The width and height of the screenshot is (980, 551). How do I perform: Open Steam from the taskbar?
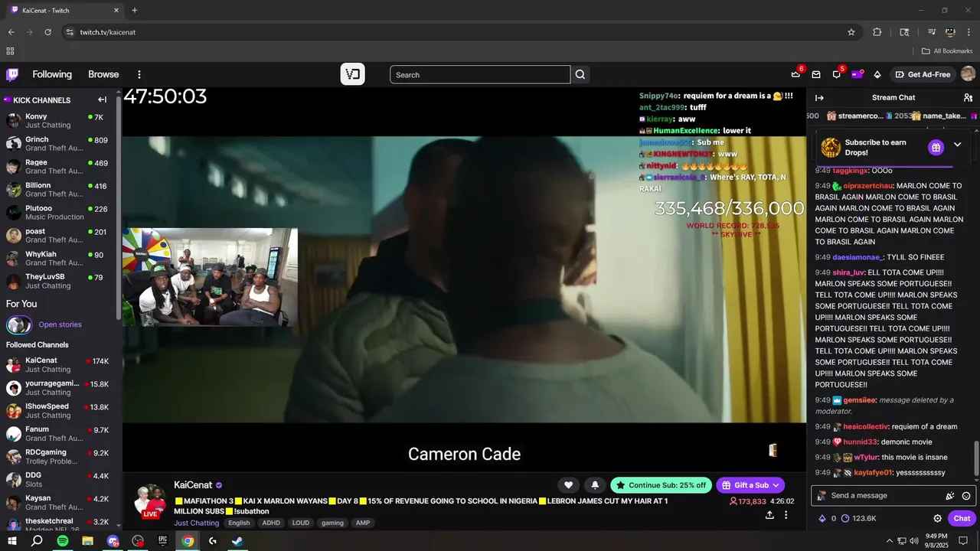click(237, 541)
